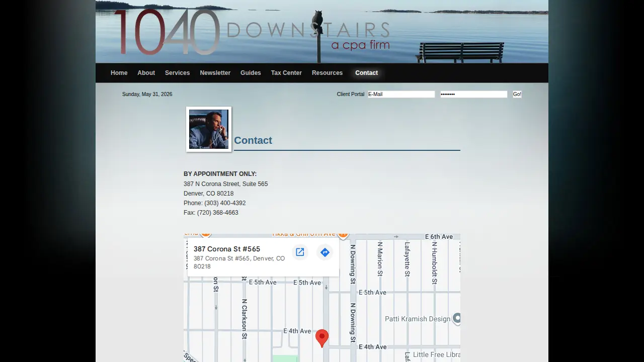The image size is (644, 362).
Task: Select the Contact page heading
Action: [253, 140]
